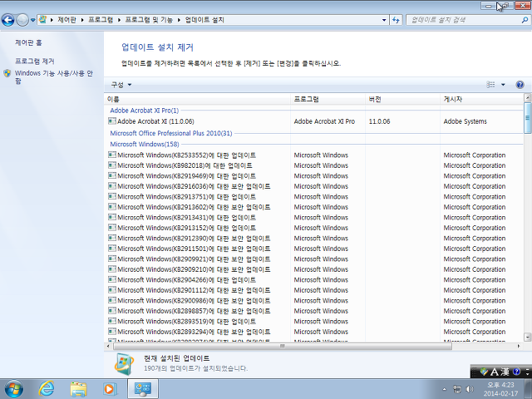Sort by 게시자 column header

[482, 99]
